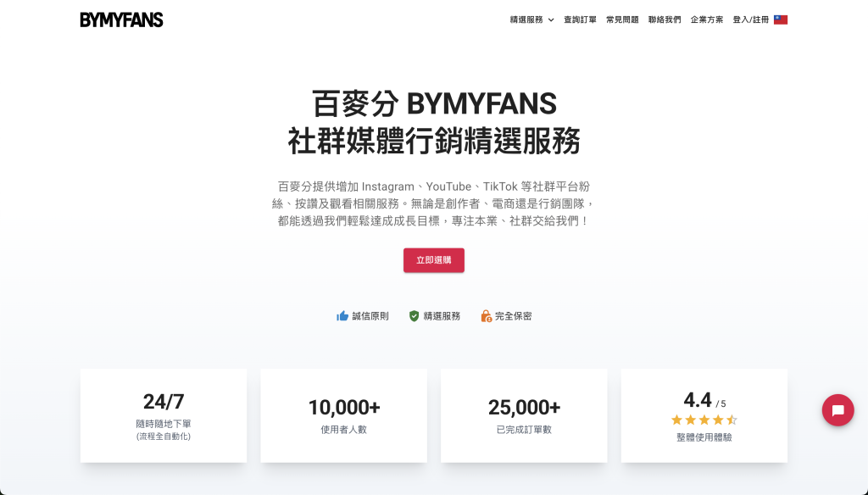868x495 pixels.
Task: Click the 隨時隨地下單 text
Action: click(x=164, y=424)
